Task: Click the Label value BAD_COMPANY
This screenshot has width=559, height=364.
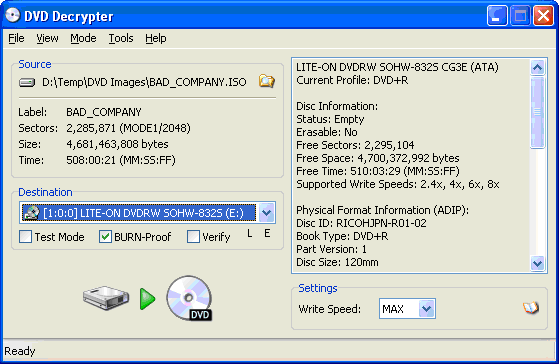Action: pos(104,112)
